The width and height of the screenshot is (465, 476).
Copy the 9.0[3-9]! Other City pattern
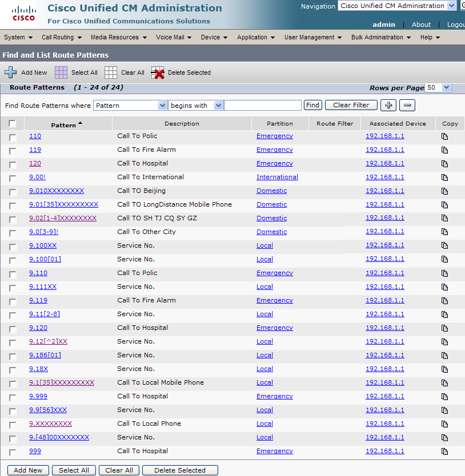pyautogui.click(x=444, y=232)
